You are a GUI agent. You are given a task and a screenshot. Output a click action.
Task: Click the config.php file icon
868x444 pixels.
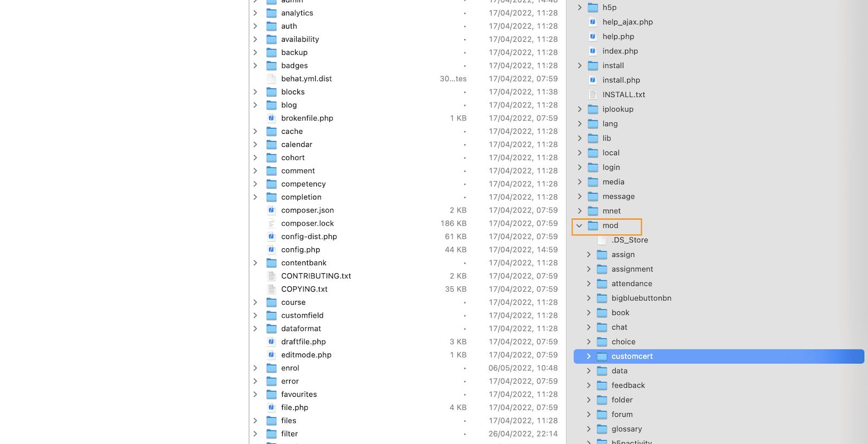click(x=271, y=250)
